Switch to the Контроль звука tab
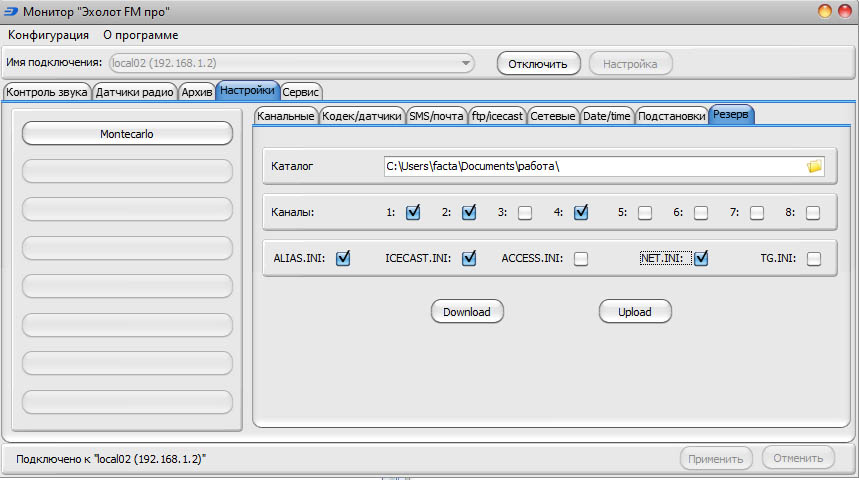Image resolution: width=859 pixels, height=480 pixels. (x=47, y=92)
